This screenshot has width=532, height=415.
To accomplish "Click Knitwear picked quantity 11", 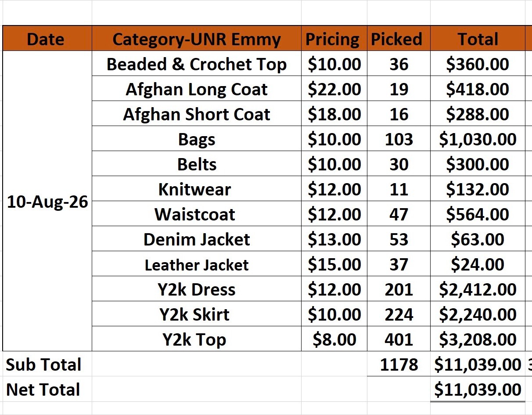I will tap(399, 189).
